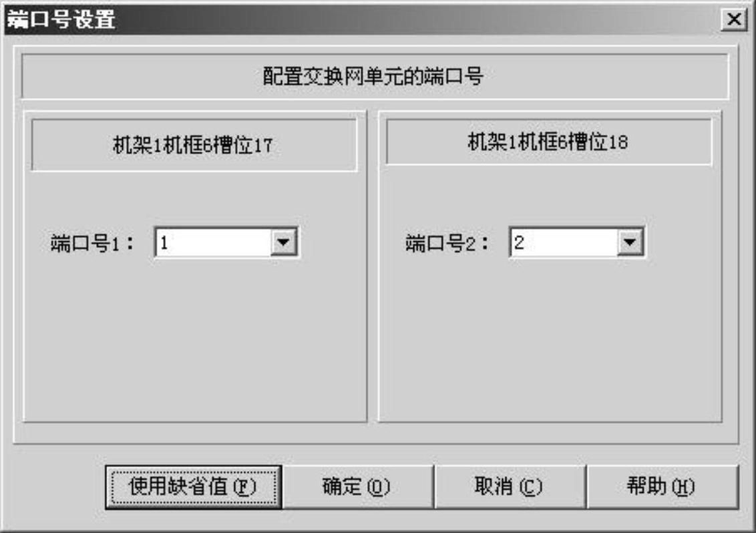Click the 端口号2： text label
This screenshot has width=756, height=533.
(447, 242)
